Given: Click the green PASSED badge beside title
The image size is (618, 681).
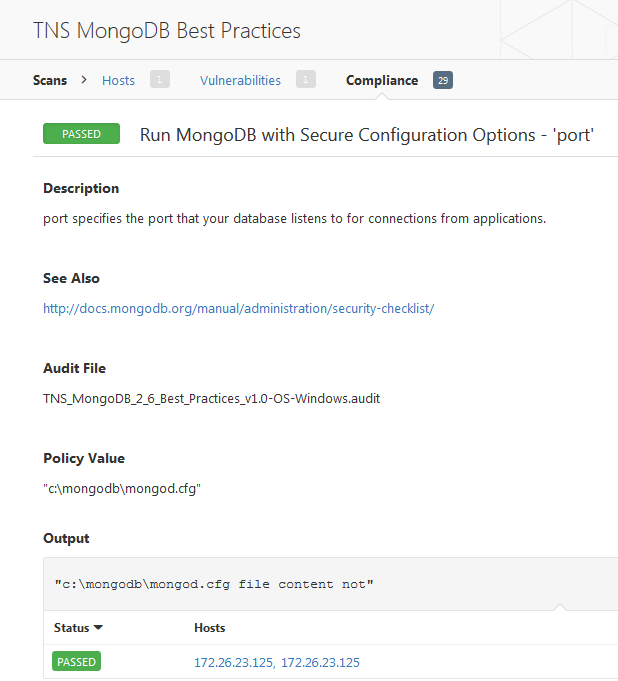Looking at the screenshot, I should tap(81, 134).
